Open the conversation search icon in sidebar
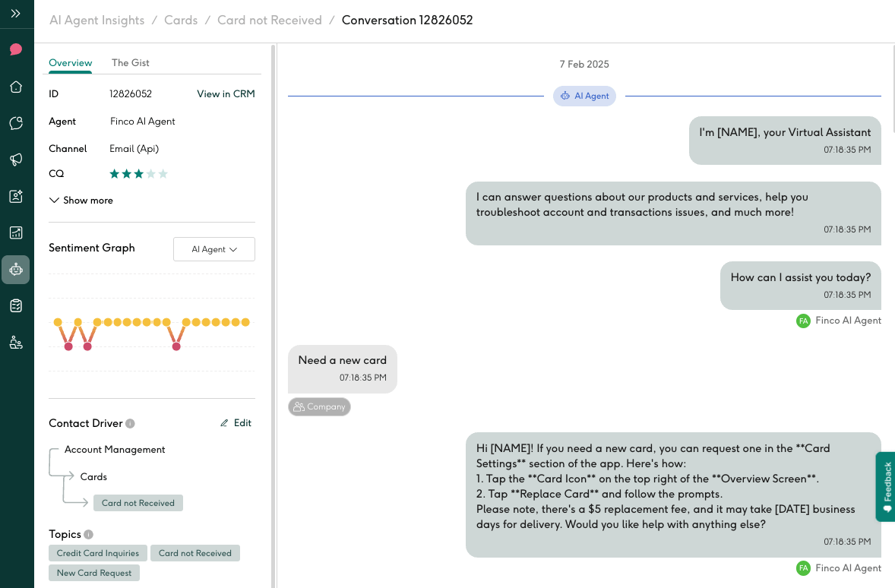The image size is (895, 588). click(16, 122)
